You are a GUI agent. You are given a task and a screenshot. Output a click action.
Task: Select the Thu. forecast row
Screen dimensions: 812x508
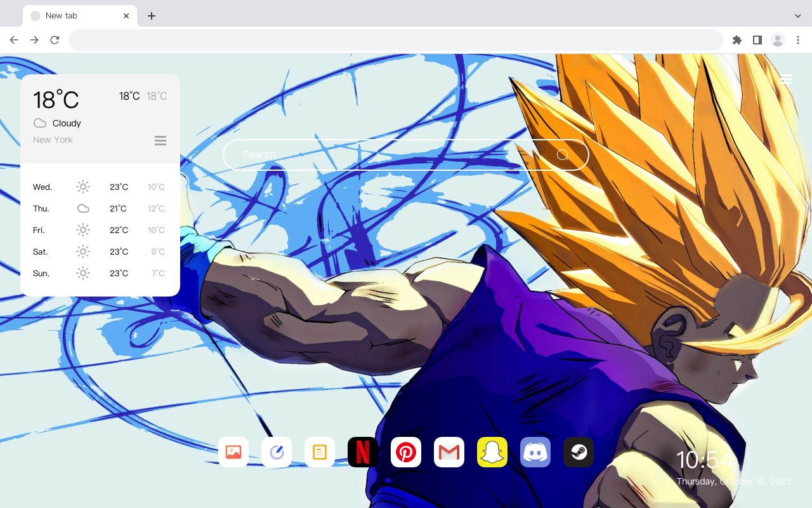[100, 208]
